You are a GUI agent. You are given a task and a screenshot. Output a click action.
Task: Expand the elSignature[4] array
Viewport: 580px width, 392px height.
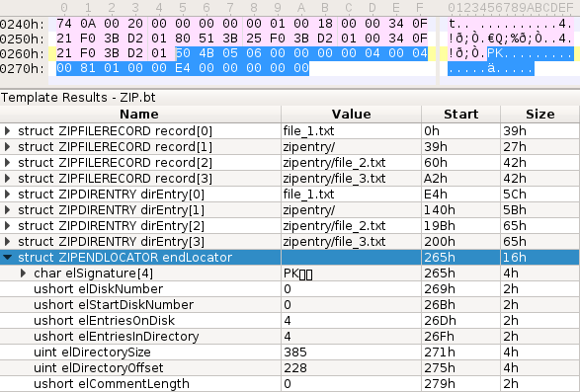(23, 274)
